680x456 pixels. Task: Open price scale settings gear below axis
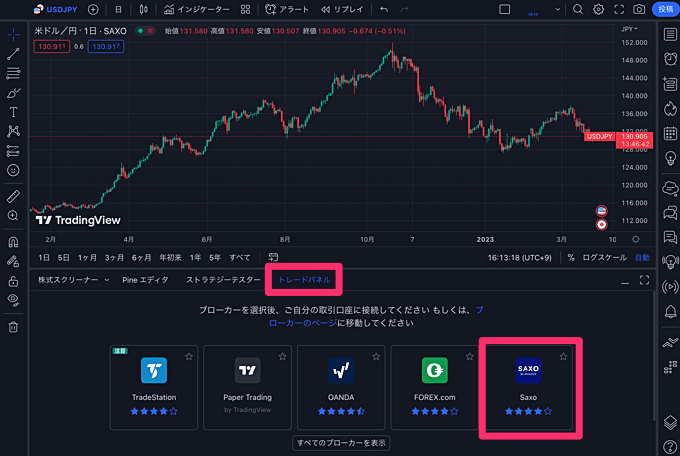[636, 239]
